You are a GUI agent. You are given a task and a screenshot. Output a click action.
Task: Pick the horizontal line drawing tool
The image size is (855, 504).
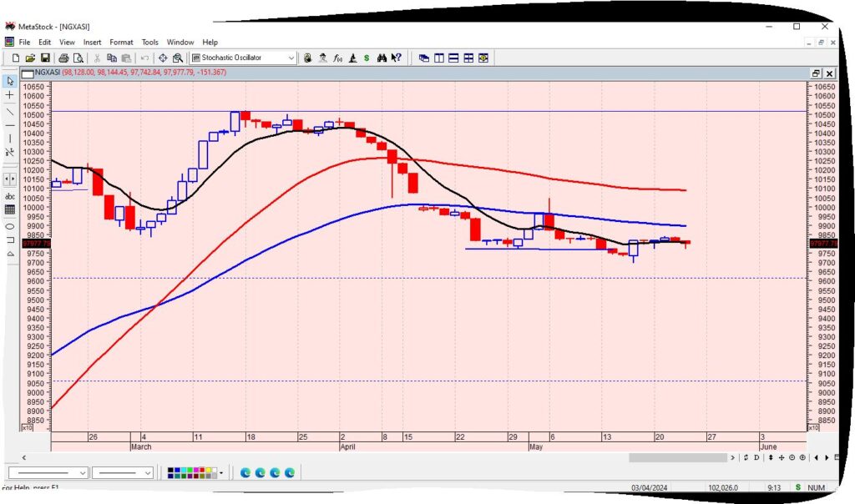pos(10,124)
